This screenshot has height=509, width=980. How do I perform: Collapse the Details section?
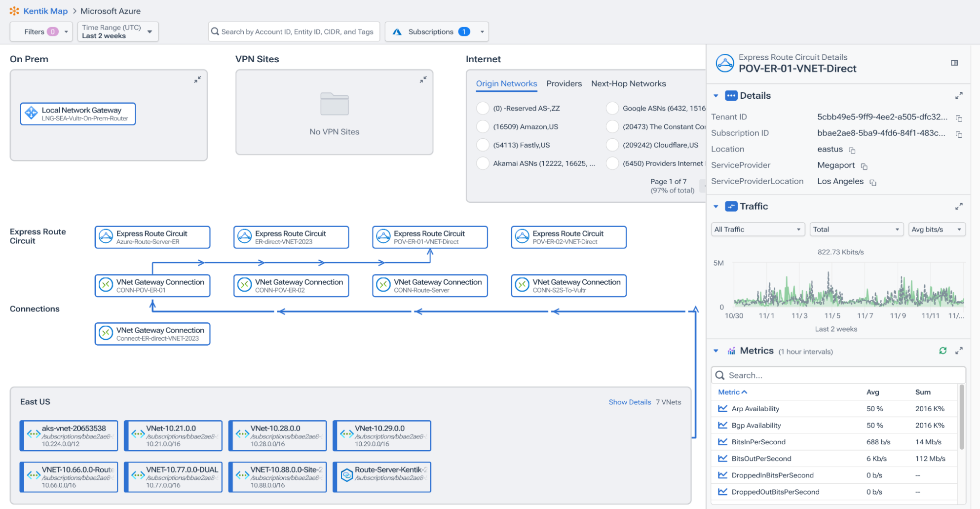[716, 96]
